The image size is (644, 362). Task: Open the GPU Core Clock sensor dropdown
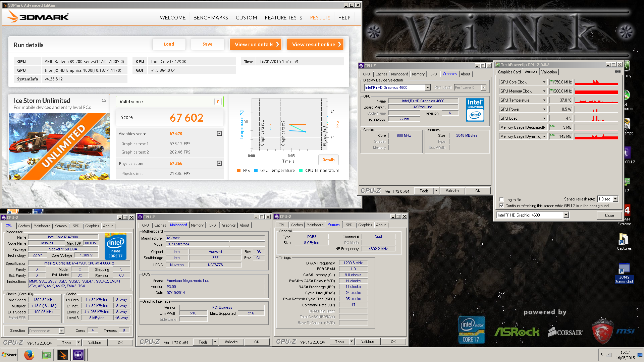click(x=544, y=82)
